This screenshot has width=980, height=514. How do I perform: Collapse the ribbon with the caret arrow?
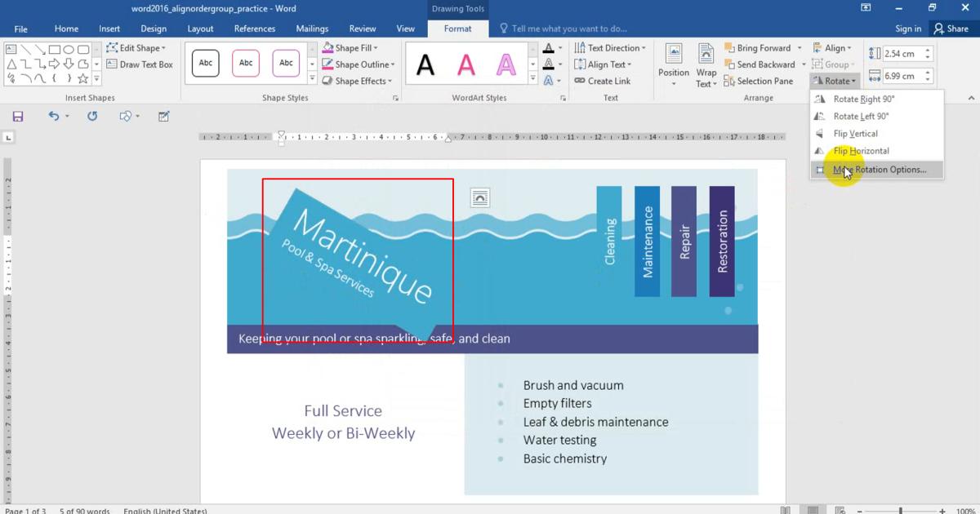pos(971,98)
